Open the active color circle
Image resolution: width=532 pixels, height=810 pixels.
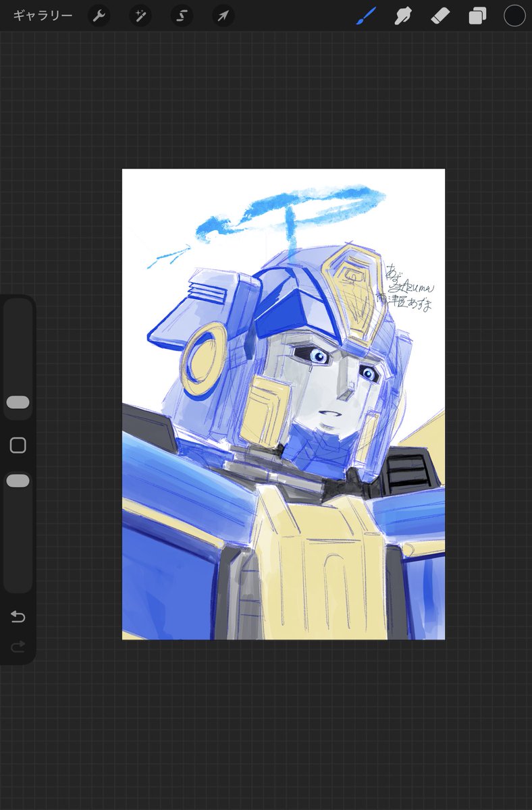pyautogui.click(x=514, y=16)
